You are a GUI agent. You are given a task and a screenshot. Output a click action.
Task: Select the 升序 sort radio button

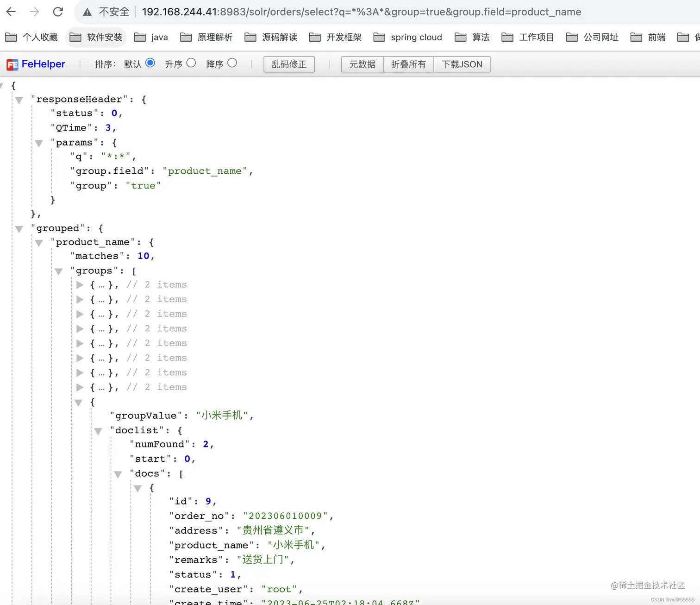pyautogui.click(x=191, y=63)
